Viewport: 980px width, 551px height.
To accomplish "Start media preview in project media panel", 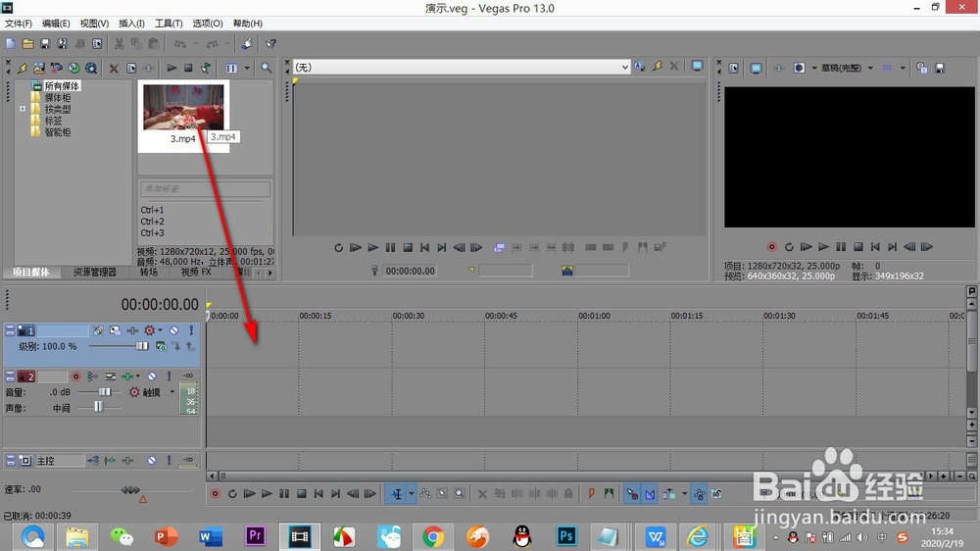I will pyautogui.click(x=171, y=68).
